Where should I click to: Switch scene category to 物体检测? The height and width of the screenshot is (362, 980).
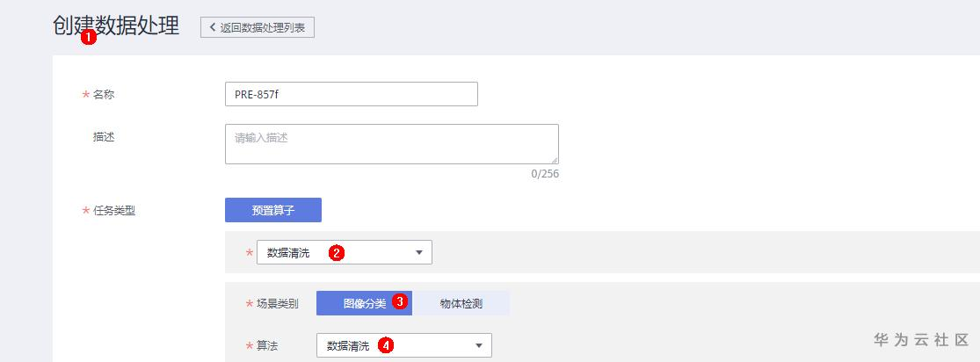tap(461, 303)
